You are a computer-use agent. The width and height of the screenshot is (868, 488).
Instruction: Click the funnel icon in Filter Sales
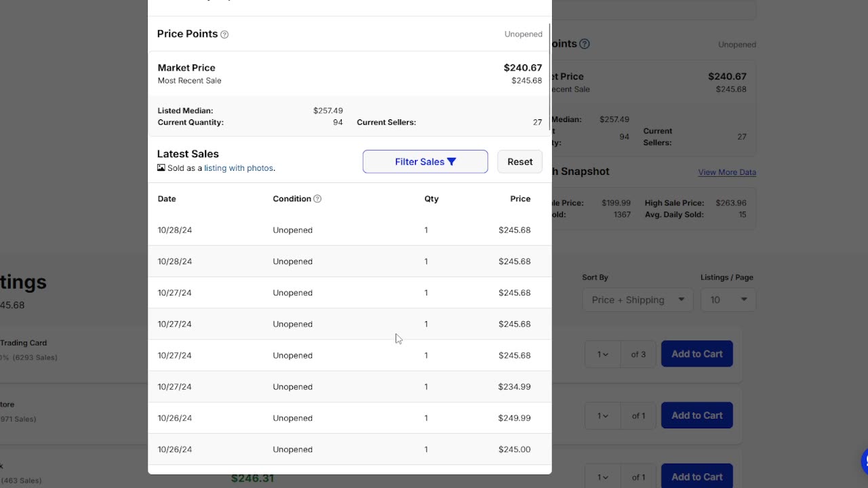click(x=452, y=161)
